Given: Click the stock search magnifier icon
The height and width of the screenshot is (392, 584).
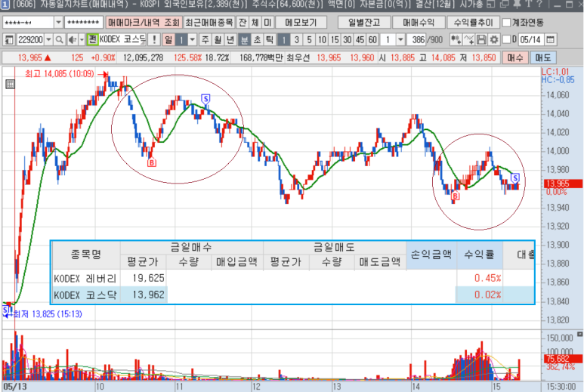Looking at the screenshot, I should click(60, 39).
